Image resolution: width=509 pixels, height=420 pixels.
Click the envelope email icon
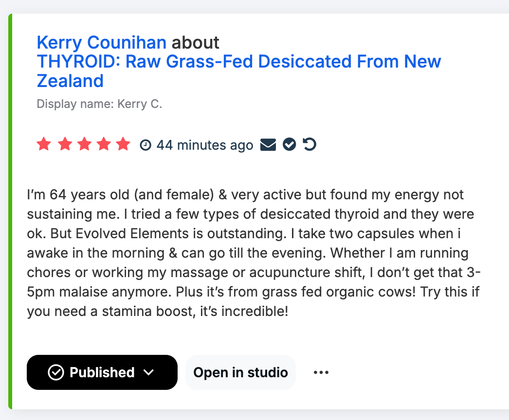268,144
